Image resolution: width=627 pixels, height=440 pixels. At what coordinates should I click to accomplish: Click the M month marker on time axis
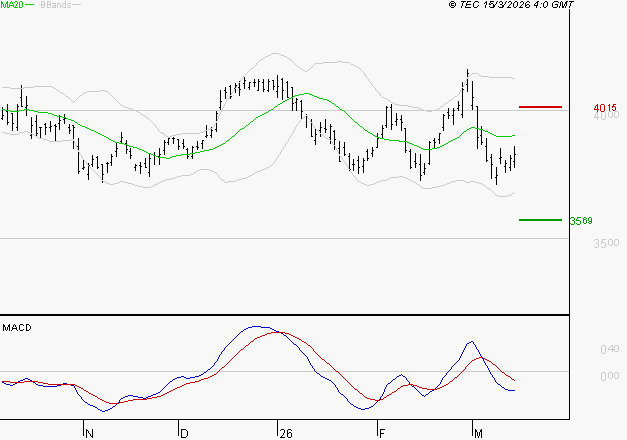pyautogui.click(x=478, y=434)
